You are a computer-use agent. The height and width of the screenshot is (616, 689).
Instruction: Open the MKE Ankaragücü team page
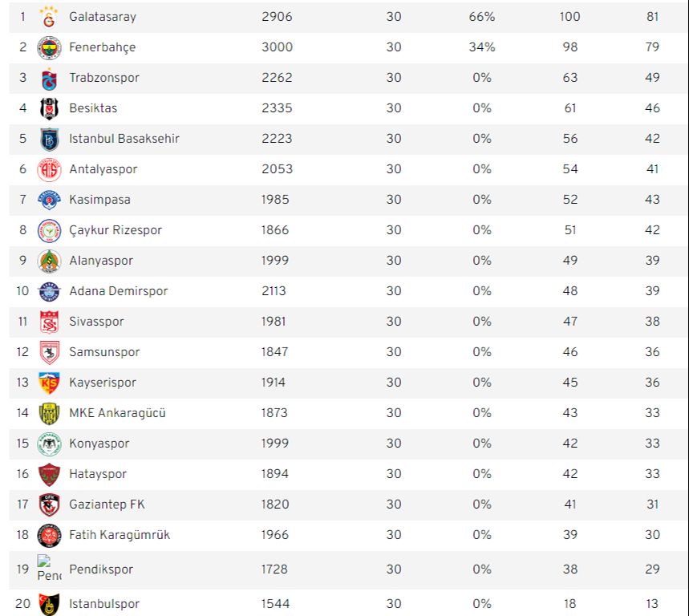pos(118,413)
